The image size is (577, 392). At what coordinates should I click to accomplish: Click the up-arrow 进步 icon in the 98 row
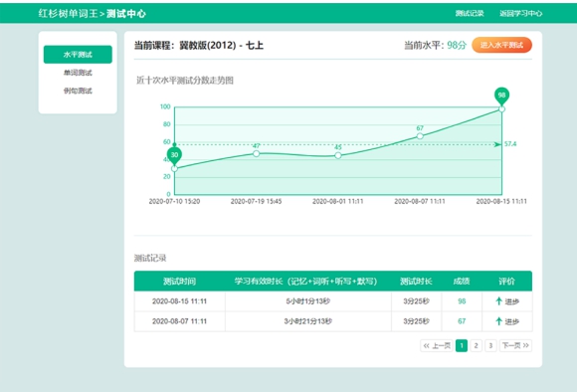(x=499, y=301)
